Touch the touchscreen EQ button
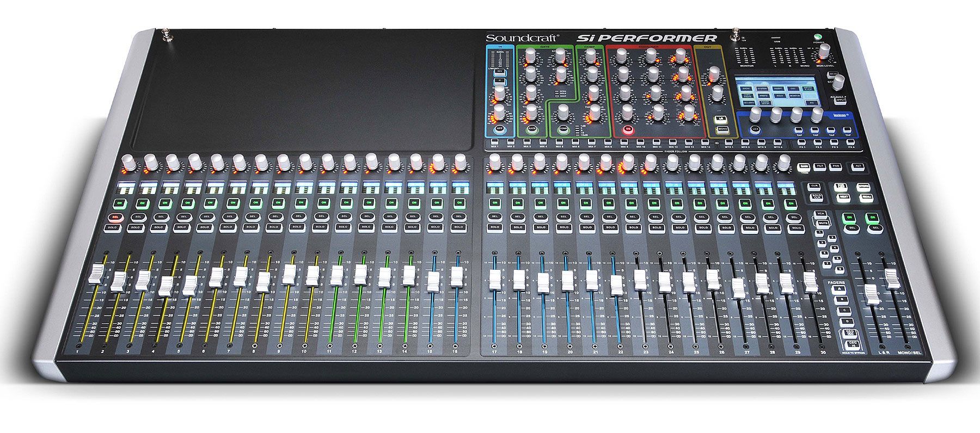 click(x=812, y=103)
